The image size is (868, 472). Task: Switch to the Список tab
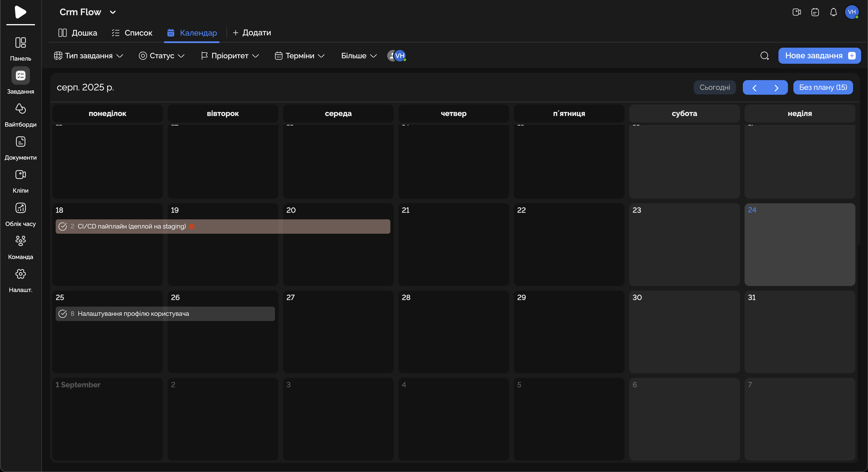132,33
